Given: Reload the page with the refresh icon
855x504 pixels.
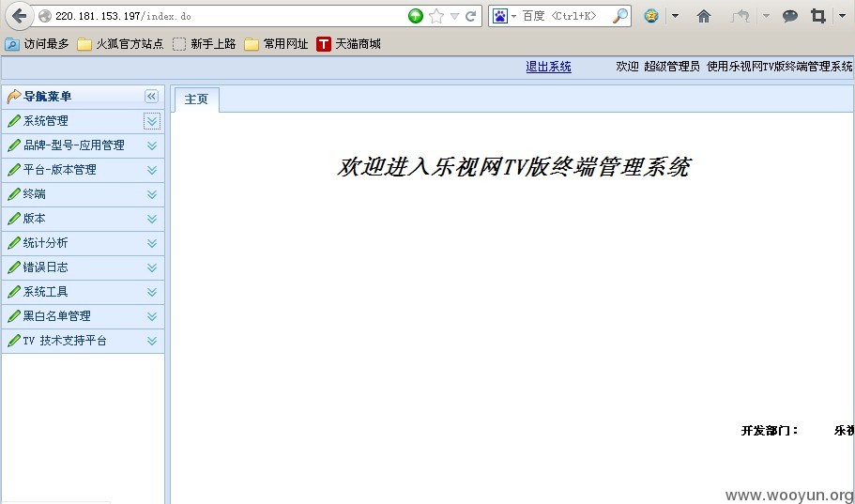Looking at the screenshot, I should [470, 16].
